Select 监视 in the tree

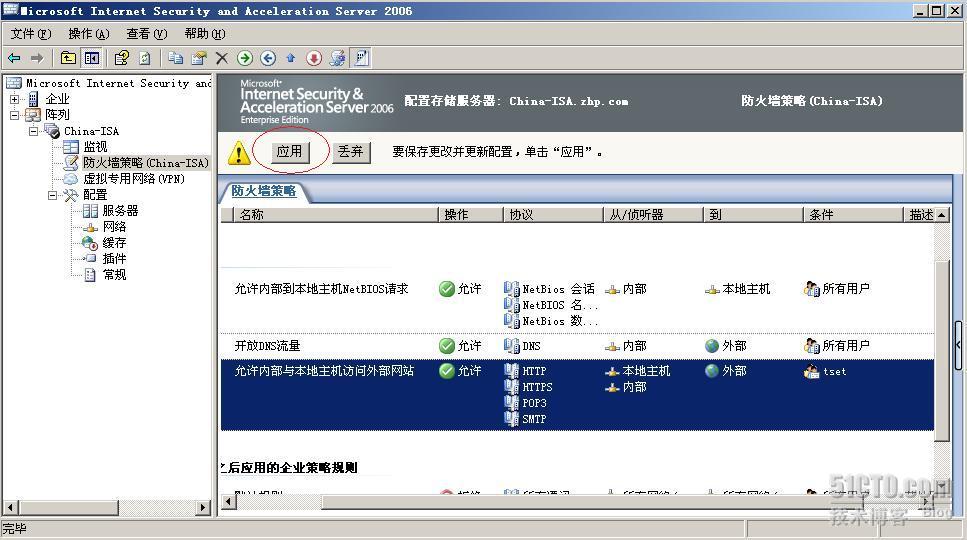tap(95, 147)
